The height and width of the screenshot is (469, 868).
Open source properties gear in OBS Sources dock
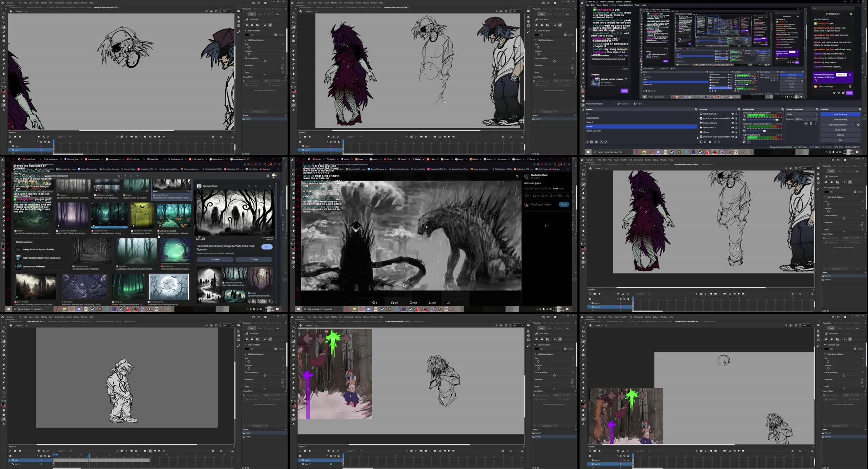point(710,142)
